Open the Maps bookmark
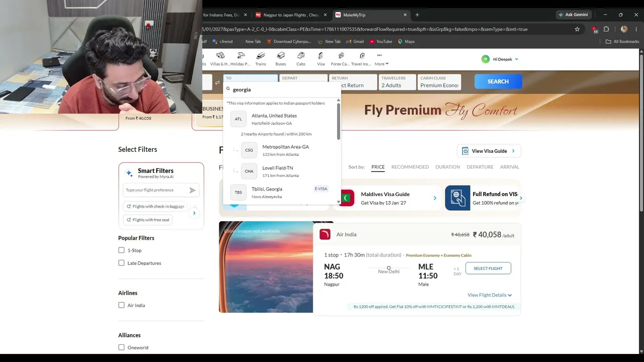644x362 pixels. 407,42
